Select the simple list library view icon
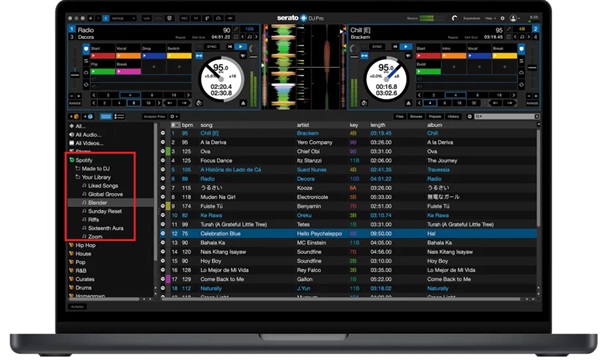The image size is (600, 360). (x=106, y=116)
